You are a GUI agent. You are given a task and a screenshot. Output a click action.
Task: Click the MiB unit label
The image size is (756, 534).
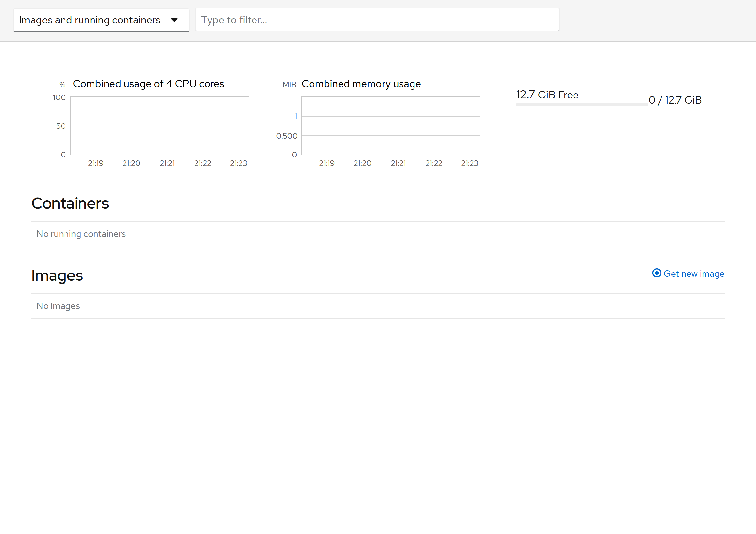289,85
